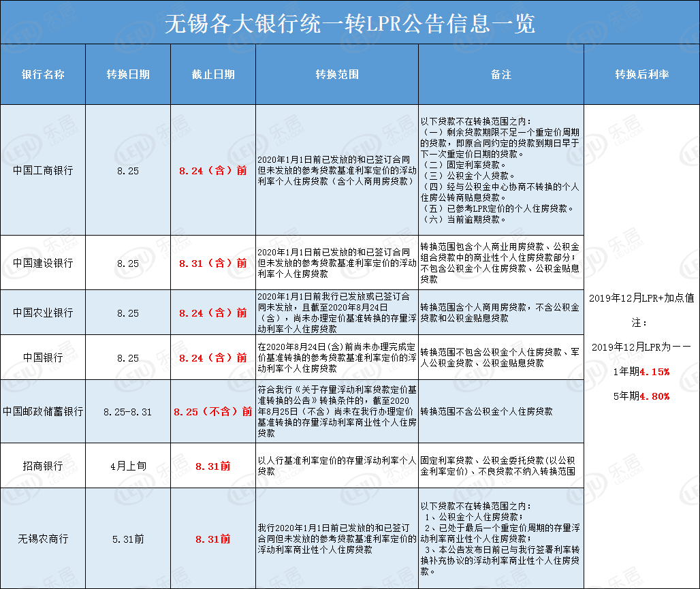Click the 中国工商银行 bank name cell
The height and width of the screenshot is (589, 700).
[x=42, y=170]
